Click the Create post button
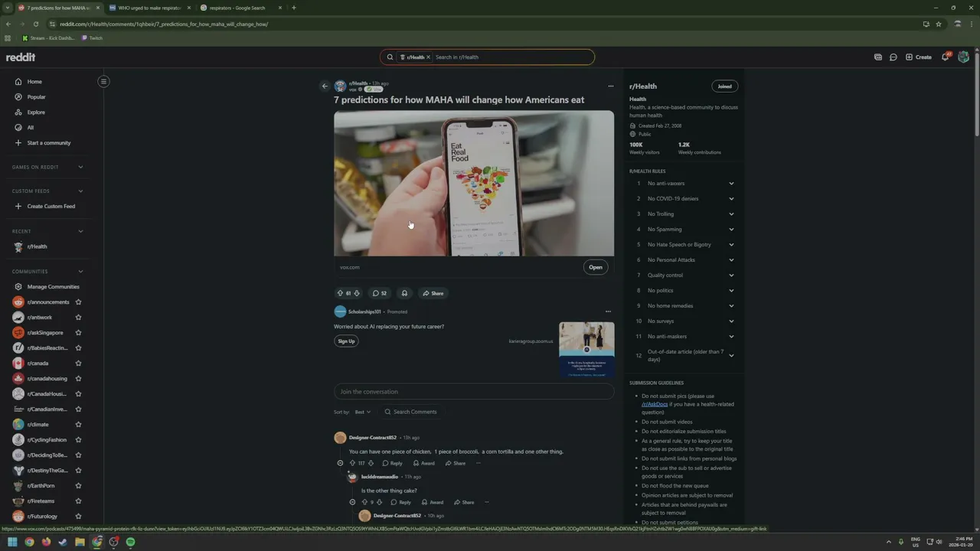This screenshot has width=980, height=551. (919, 57)
